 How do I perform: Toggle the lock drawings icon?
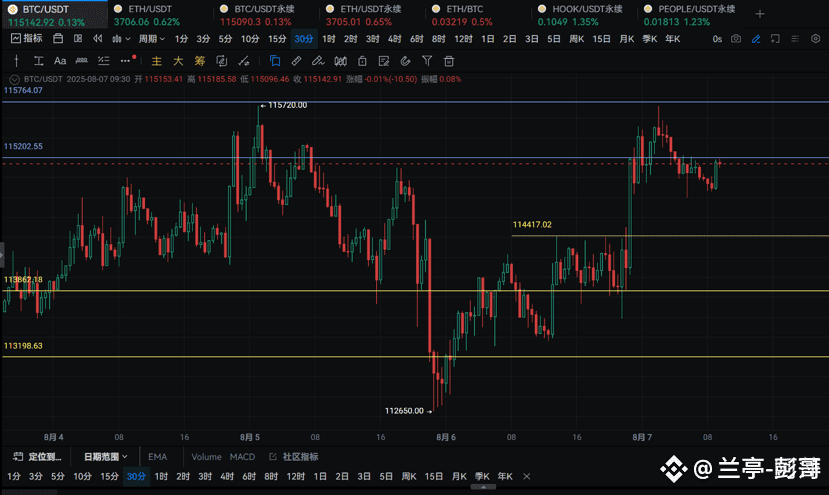[x=362, y=61]
